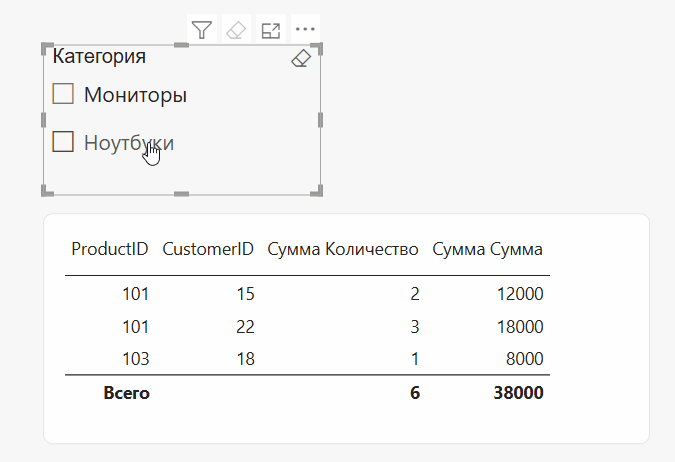This screenshot has height=462, width=675.
Task: Click the sum cell 12000
Action: coord(520,294)
